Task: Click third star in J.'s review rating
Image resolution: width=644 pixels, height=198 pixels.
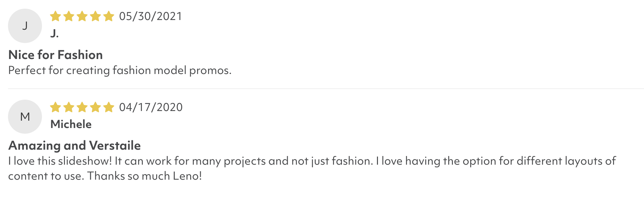Action: coord(82,16)
